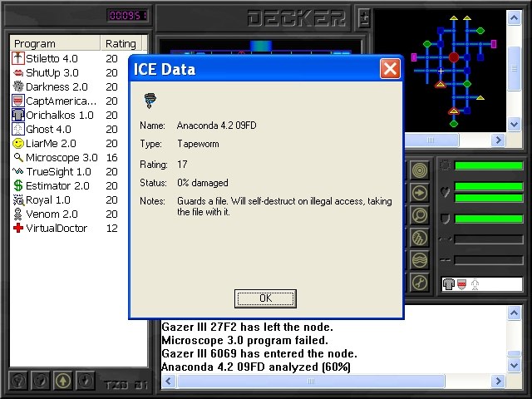This screenshot has width=532, height=399.
Task: Click log line 'Gazer III 6069 has entered the node.'
Action: 259,353
